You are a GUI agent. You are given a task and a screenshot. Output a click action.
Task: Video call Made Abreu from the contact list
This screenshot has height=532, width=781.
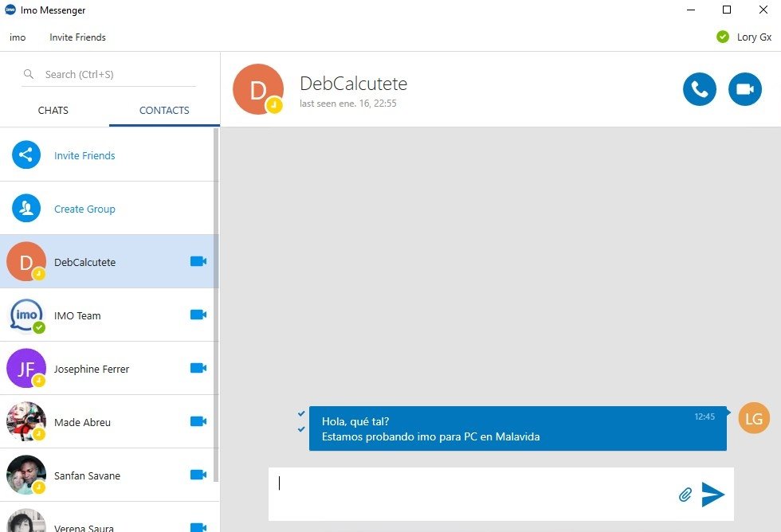[198, 421]
